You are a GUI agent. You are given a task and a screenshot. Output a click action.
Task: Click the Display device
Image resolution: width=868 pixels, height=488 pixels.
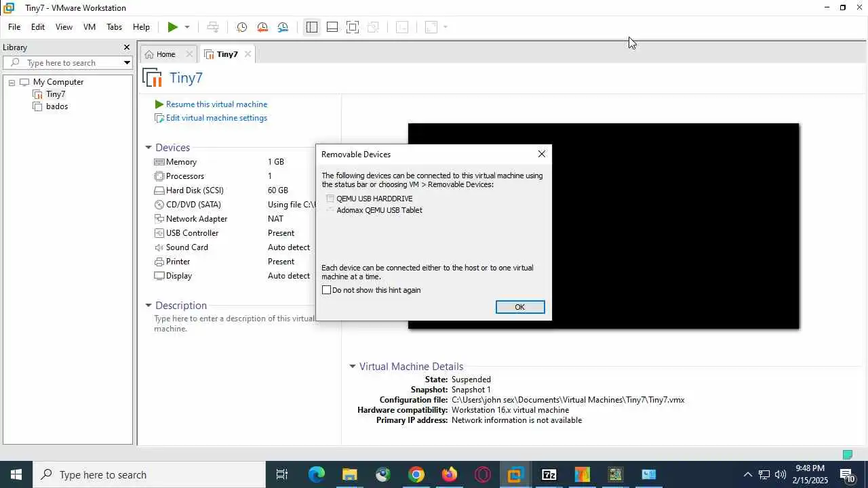(178, 276)
